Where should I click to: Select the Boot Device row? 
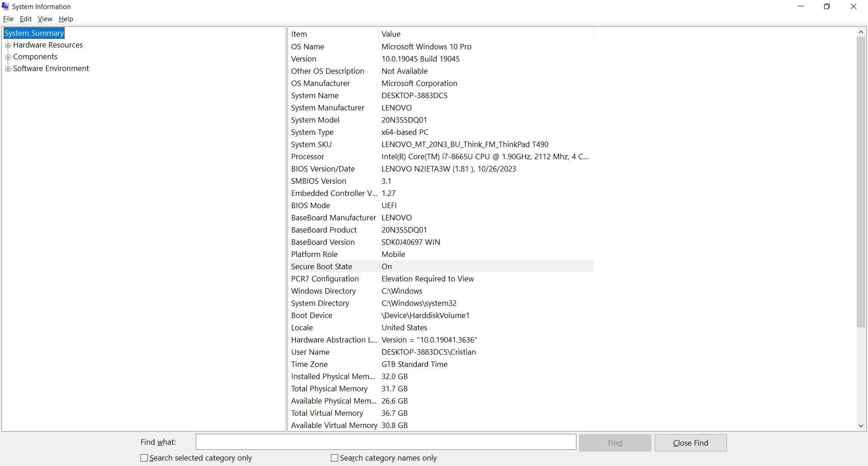pyautogui.click(x=441, y=315)
